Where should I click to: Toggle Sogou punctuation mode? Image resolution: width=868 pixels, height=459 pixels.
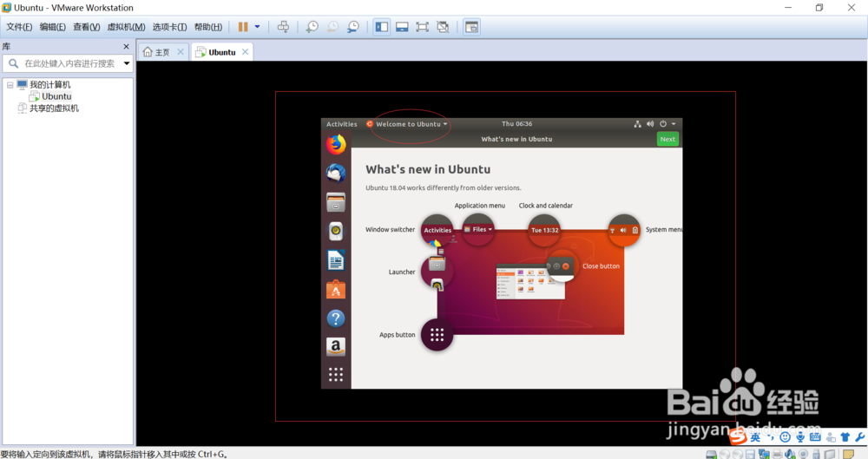[x=770, y=437]
